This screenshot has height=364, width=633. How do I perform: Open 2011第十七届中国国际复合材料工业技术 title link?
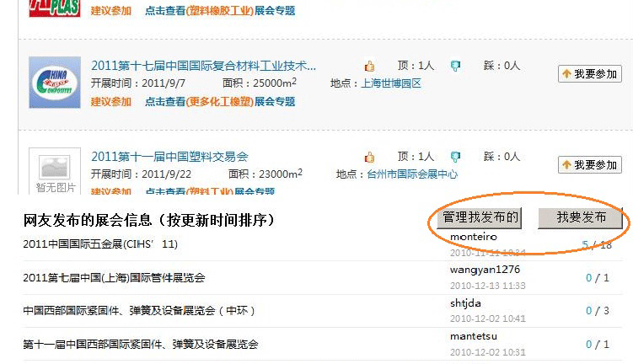204,65
